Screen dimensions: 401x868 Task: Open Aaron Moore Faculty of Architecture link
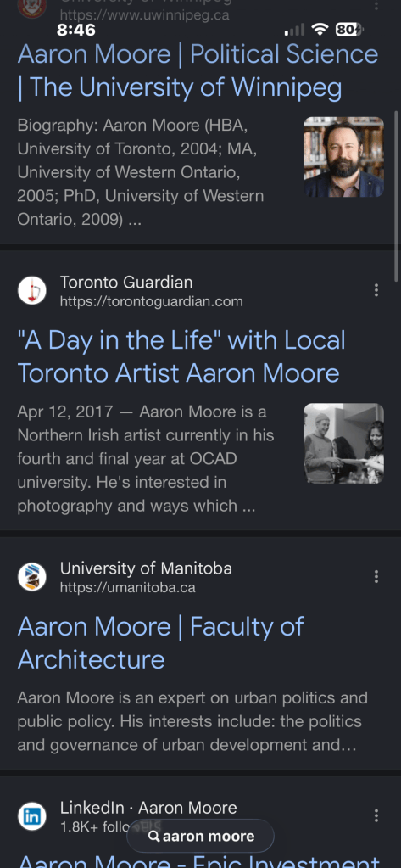[x=160, y=642]
